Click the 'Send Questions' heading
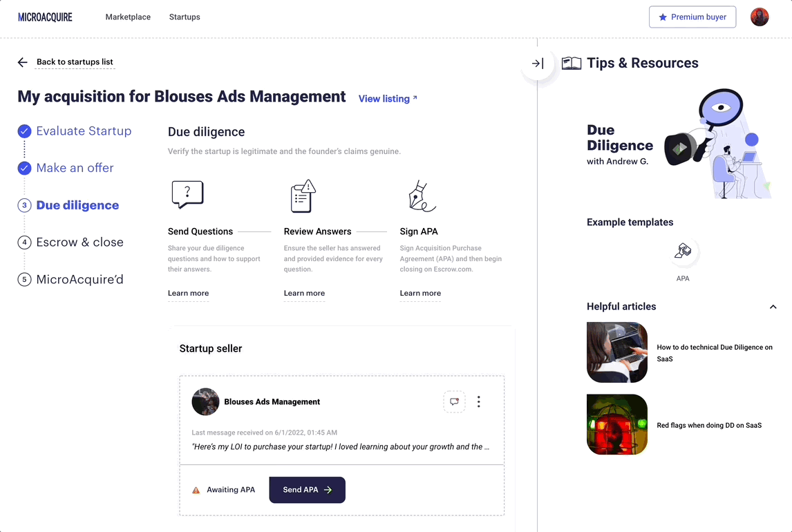 (200, 231)
